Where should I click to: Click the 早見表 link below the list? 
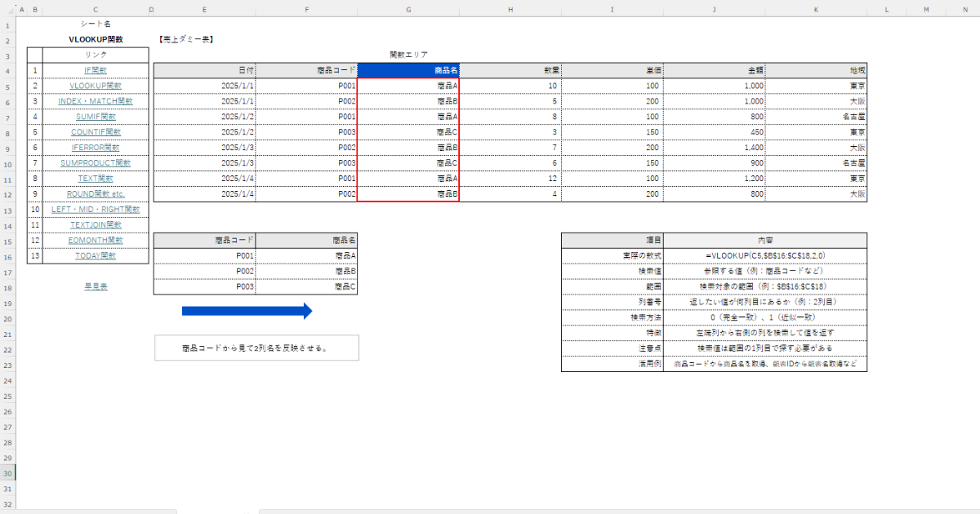point(96,286)
